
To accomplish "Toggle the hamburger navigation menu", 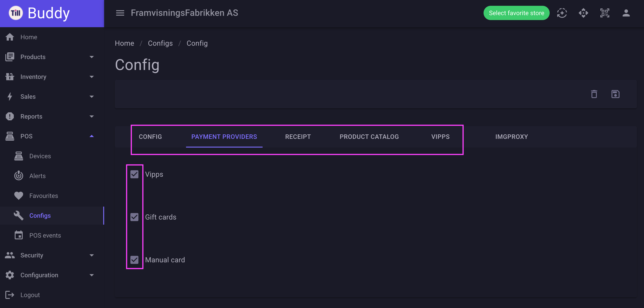I will [120, 13].
